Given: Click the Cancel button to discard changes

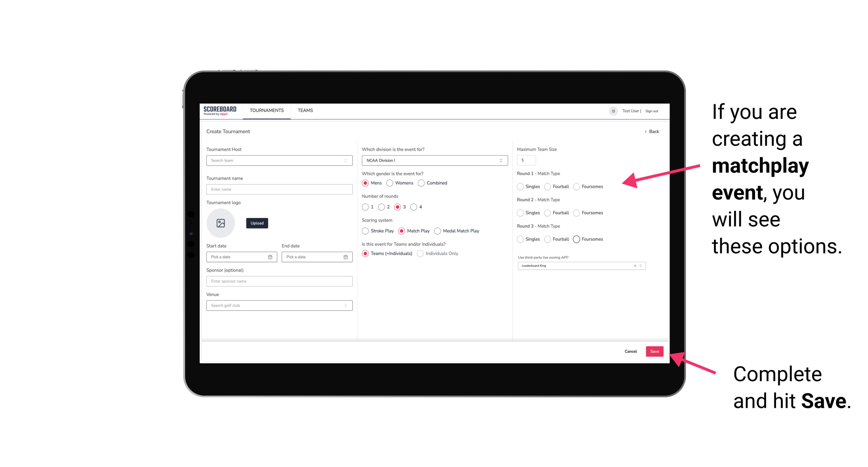Looking at the screenshot, I should click(630, 351).
